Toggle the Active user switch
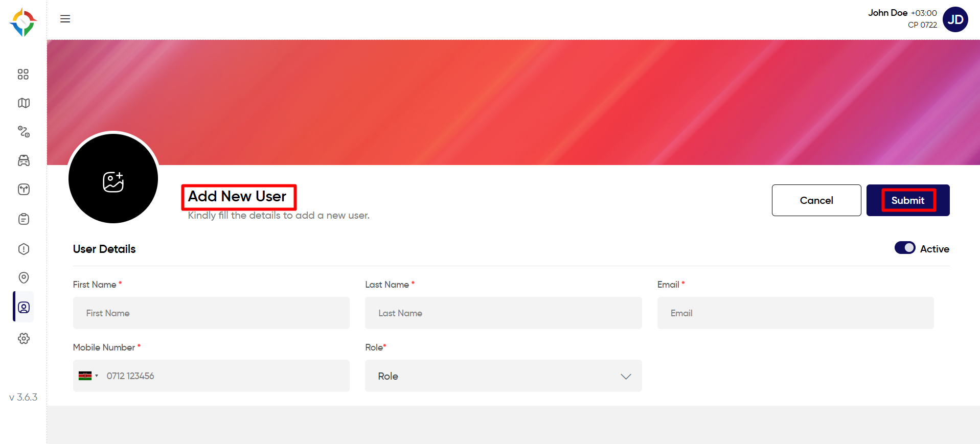The height and width of the screenshot is (444, 980). coord(905,248)
